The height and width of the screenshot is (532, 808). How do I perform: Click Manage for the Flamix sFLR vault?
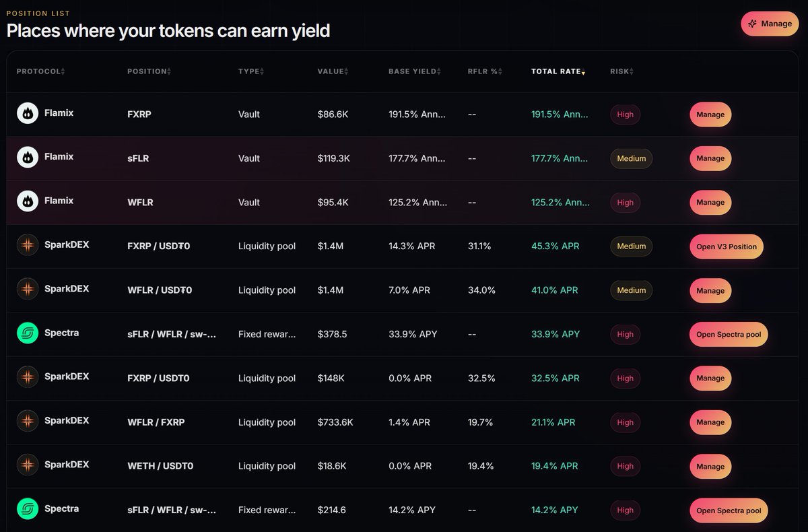(710, 158)
